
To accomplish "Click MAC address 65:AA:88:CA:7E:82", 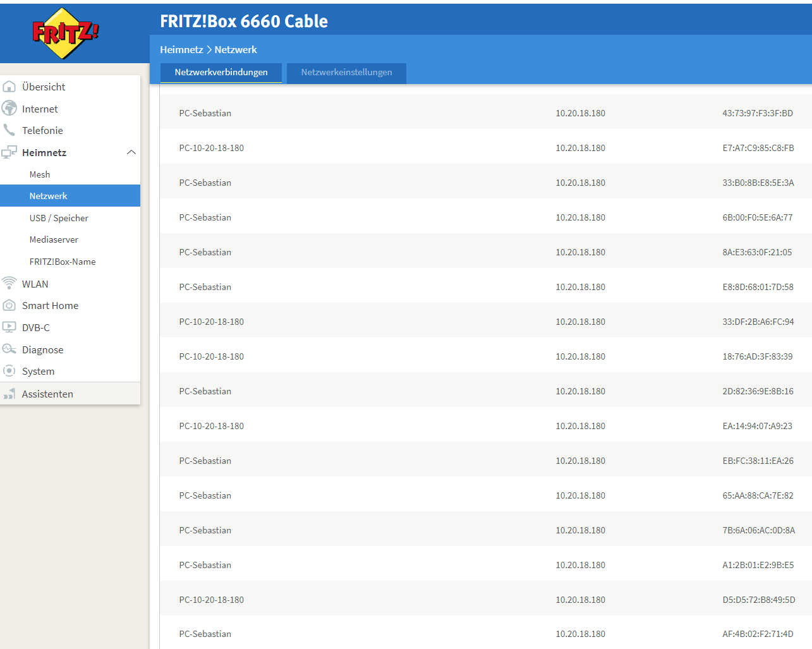I will point(758,495).
